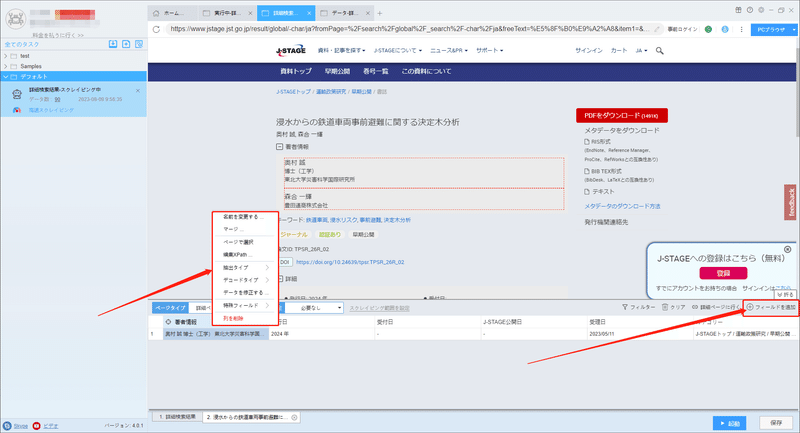Click the blue round icon in browser toolbar
Image resolution: width=800 pixels, height=433 pixels.
725,29
